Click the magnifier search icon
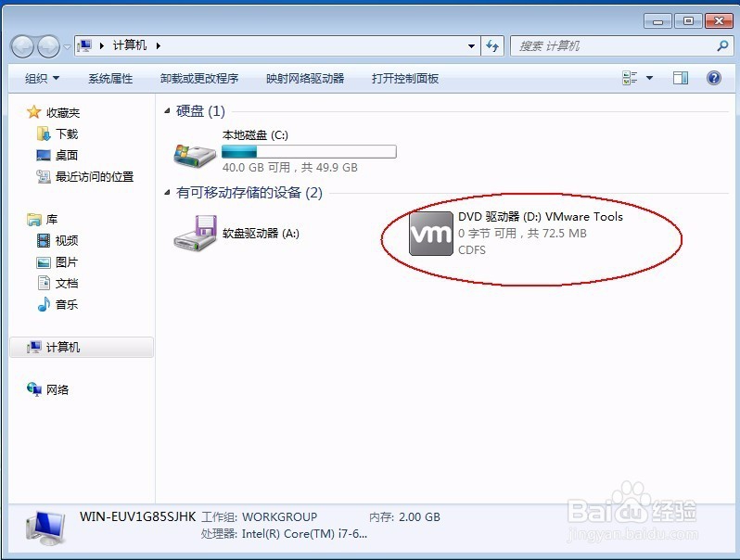The height and width of the screenshot is (560, 740). (722, 45)
